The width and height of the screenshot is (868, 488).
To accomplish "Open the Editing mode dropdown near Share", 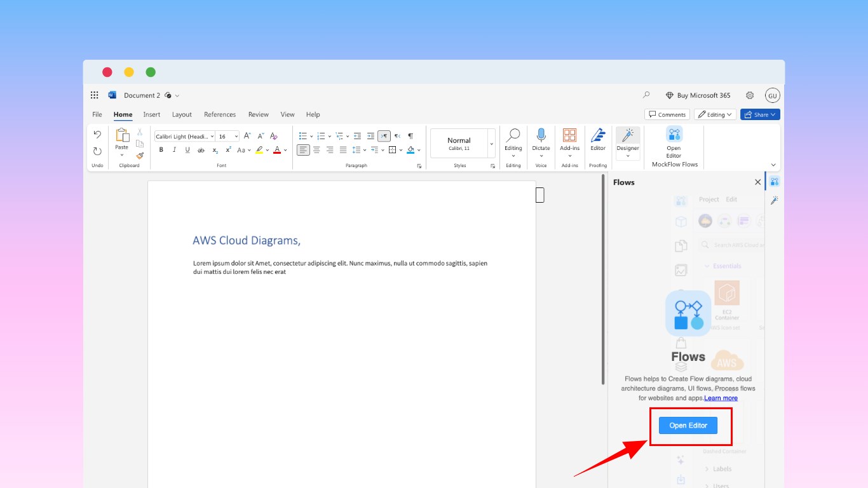I will tap(715, 114).
